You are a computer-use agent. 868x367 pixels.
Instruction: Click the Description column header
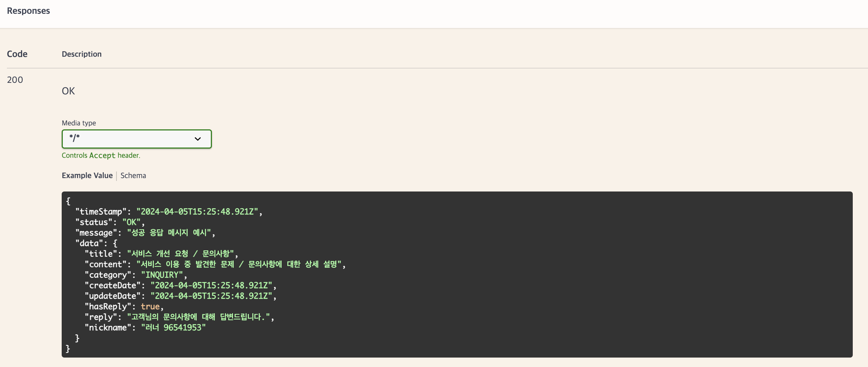(x=82, y=54)
